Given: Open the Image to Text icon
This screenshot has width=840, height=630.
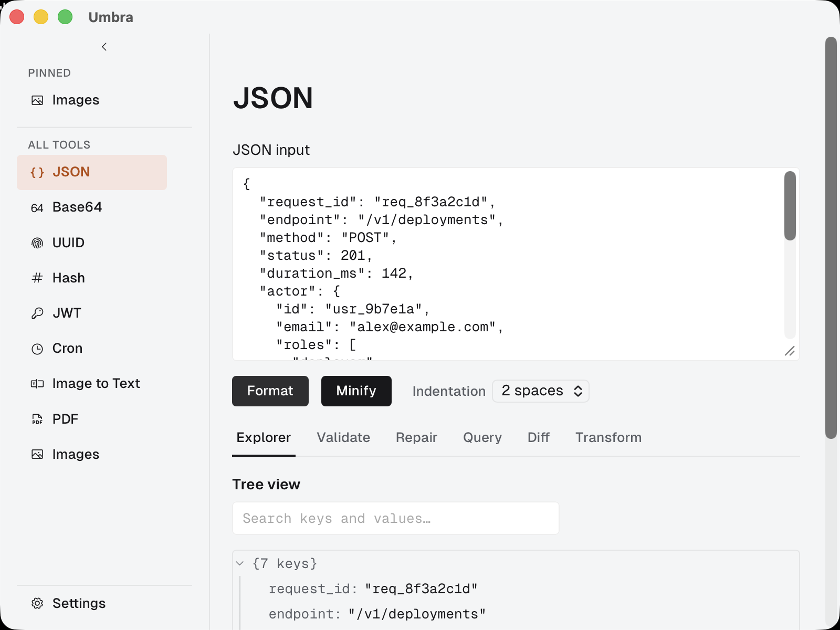Looking at the screenshot, I should (x=37, y=384).
